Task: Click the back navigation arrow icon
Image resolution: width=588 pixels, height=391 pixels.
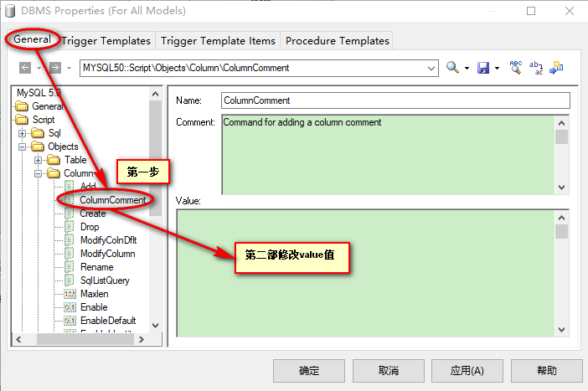Action: (x=24, y=68)
